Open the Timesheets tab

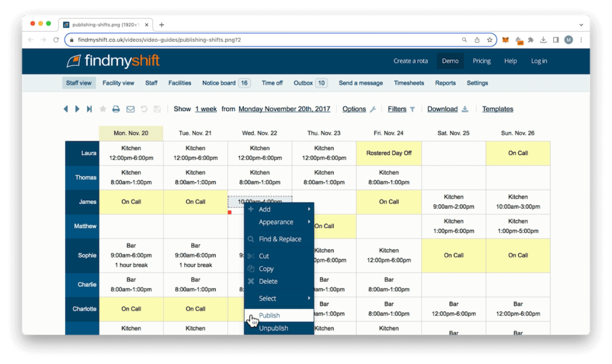pyautogui.click(x=409, y=82)
